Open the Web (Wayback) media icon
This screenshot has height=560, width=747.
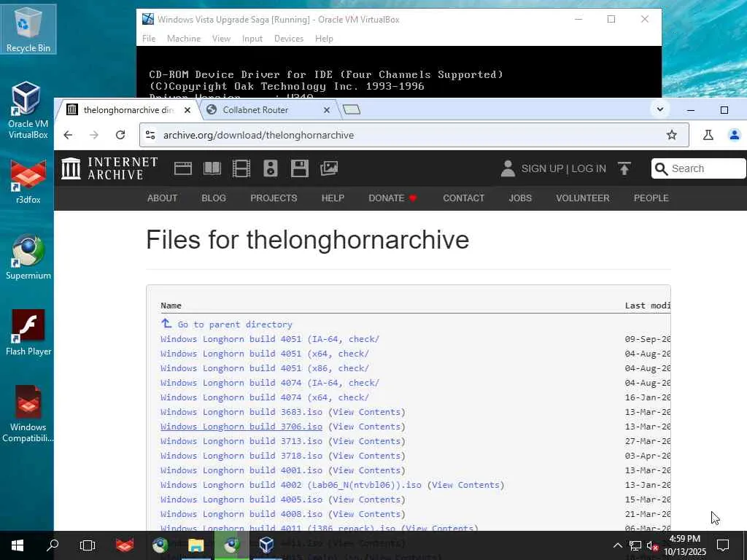(183, 168)
